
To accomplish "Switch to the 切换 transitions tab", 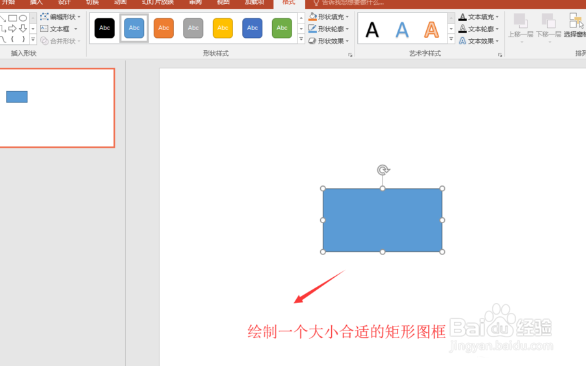I will coord(92,3).
